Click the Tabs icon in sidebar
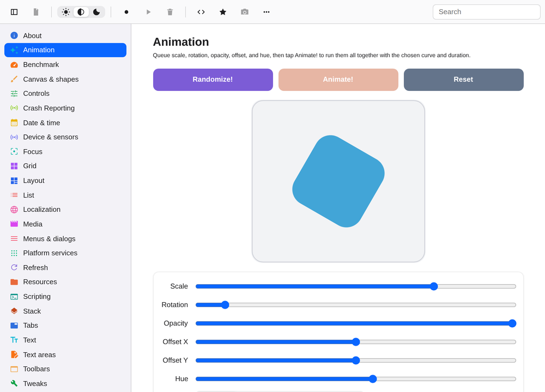 tap(14, 326)
